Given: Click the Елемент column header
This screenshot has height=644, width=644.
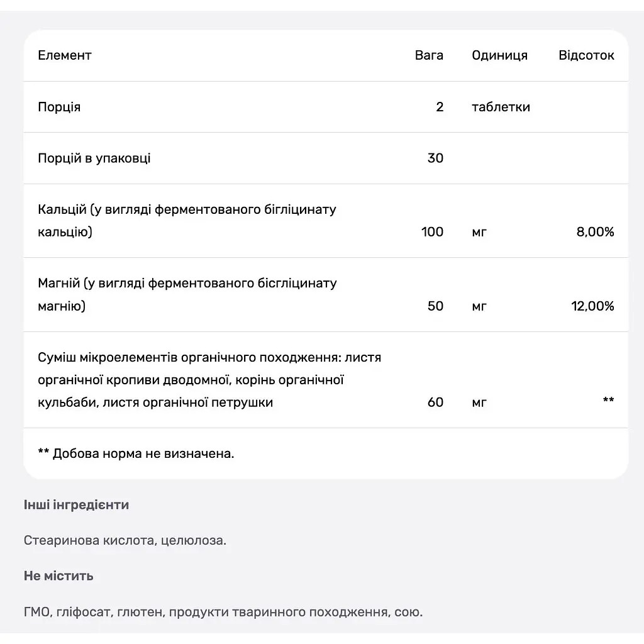Looking at the screenshot, I should tap(65, 55).
